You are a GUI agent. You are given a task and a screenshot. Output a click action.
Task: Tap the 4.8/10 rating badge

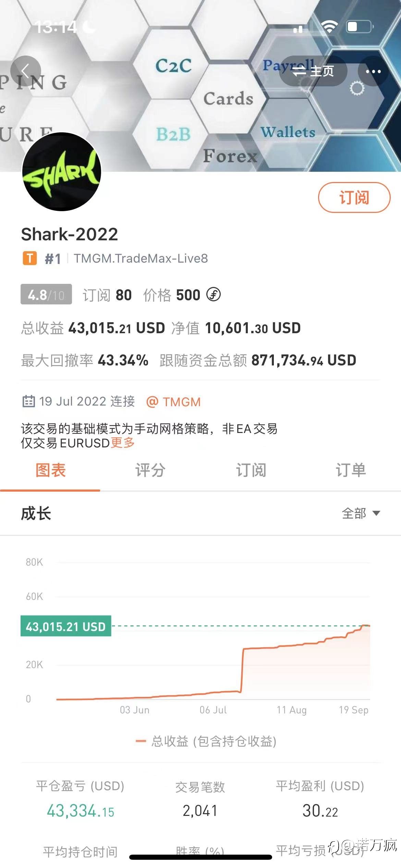[46, 294]
